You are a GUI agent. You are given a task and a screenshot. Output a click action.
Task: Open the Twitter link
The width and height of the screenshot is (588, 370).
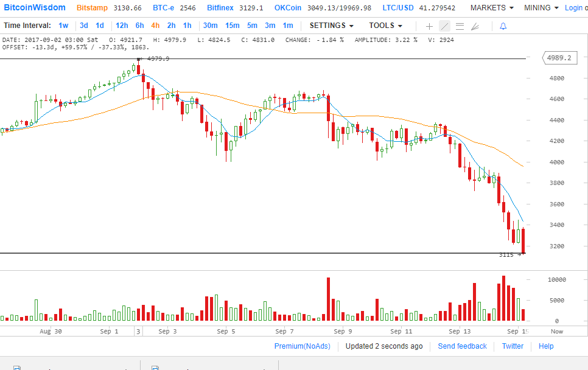click(x=513, y=346)
